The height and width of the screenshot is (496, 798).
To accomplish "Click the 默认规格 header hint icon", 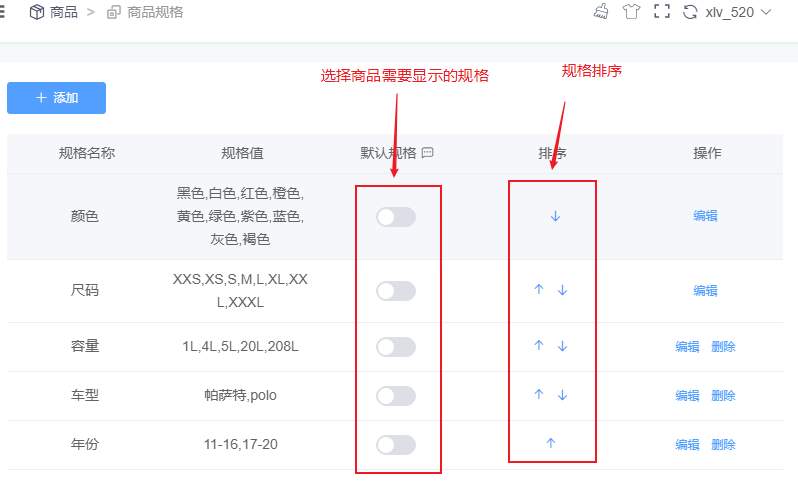I will click(428, 152).
